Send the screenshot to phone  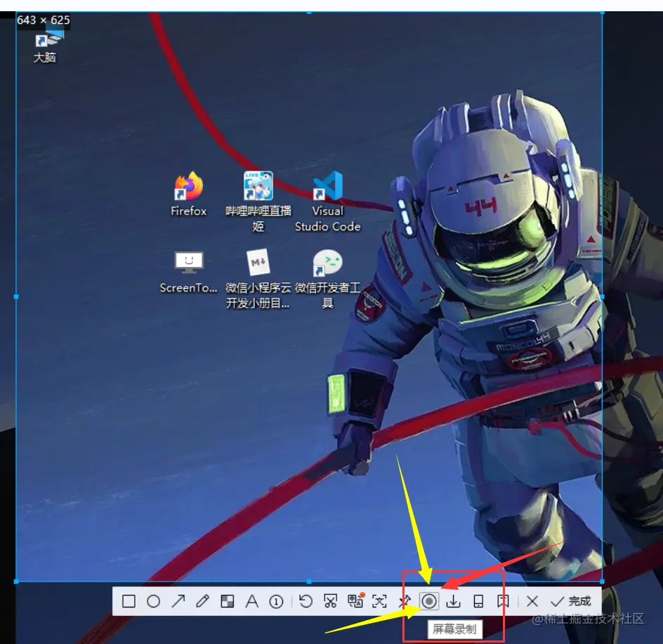point(478,601)
